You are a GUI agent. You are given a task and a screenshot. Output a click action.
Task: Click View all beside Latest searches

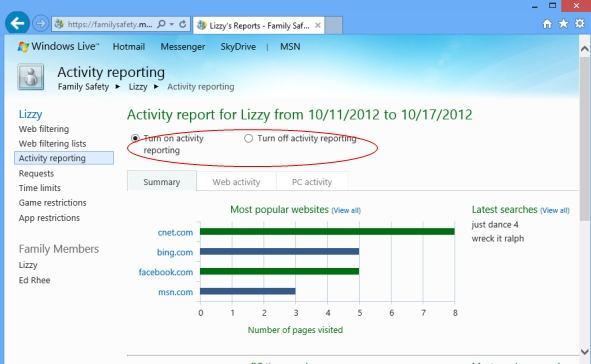pyautogui.click(x=555, y=210)
